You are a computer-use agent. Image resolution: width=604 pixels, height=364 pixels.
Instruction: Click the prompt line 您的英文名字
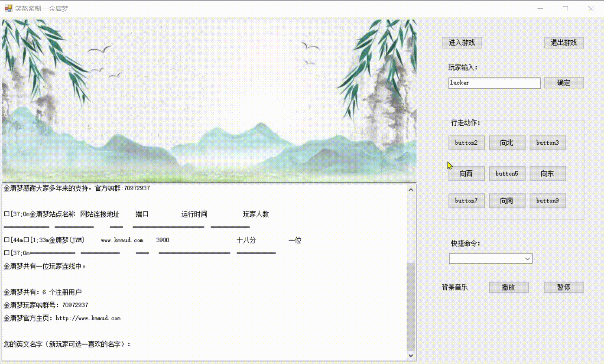67,344
